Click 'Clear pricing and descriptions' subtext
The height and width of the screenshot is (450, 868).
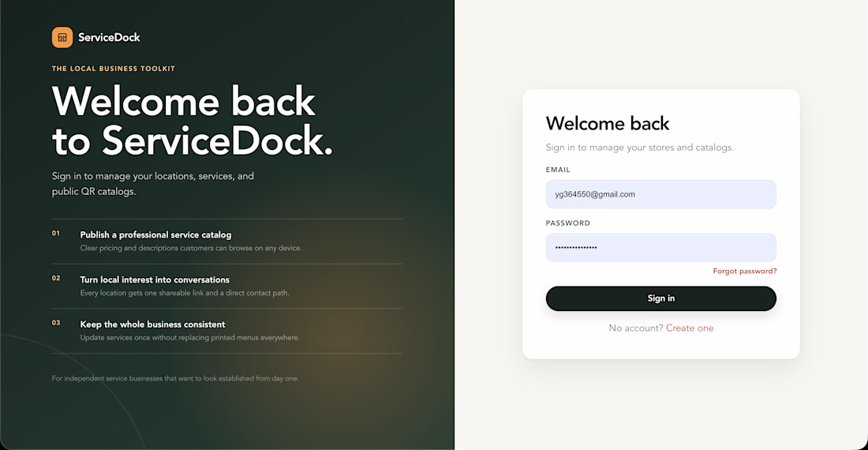[x=191, y=248]
